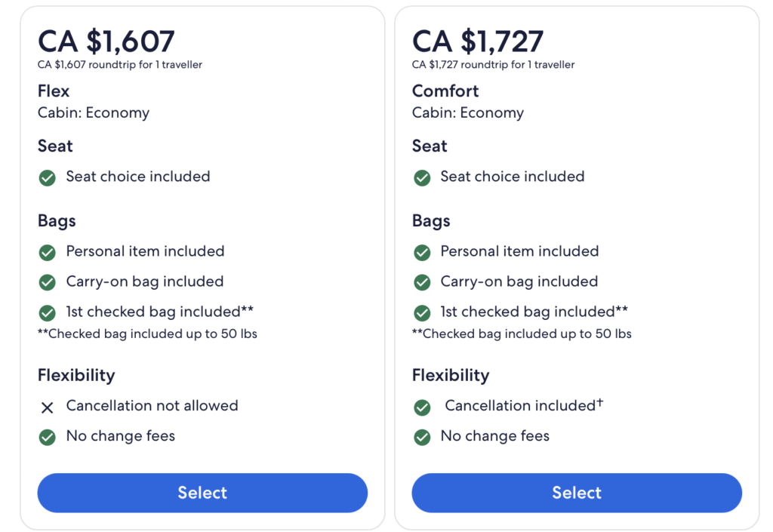Click the Comfort 'Carry-on bag included' checkmark icon
This screenshot has width=773, height=532.
click(x=422, y=283)
